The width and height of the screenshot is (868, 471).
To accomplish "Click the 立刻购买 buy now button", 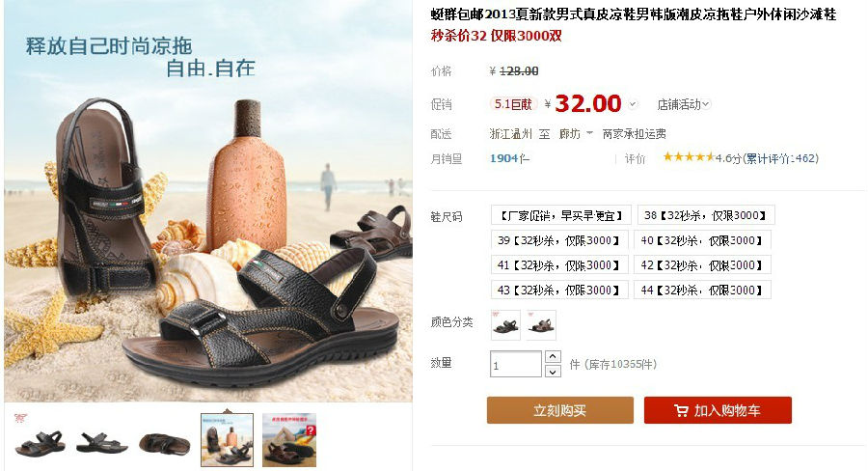I will tap(559, 410).
